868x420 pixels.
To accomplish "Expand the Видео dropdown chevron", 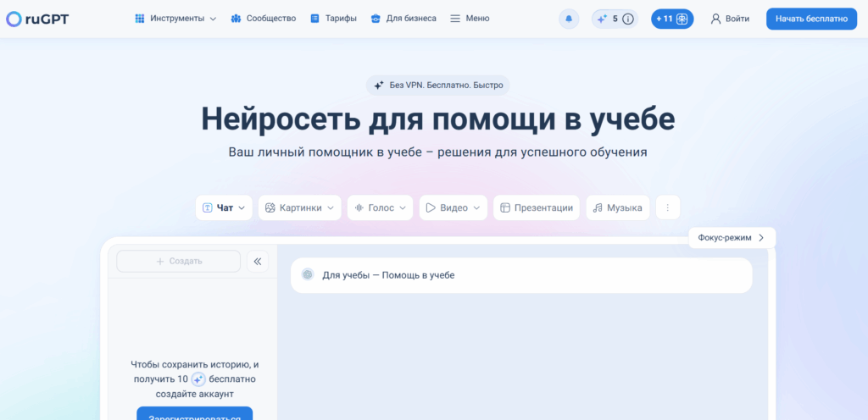I will [x=476, y=208].
